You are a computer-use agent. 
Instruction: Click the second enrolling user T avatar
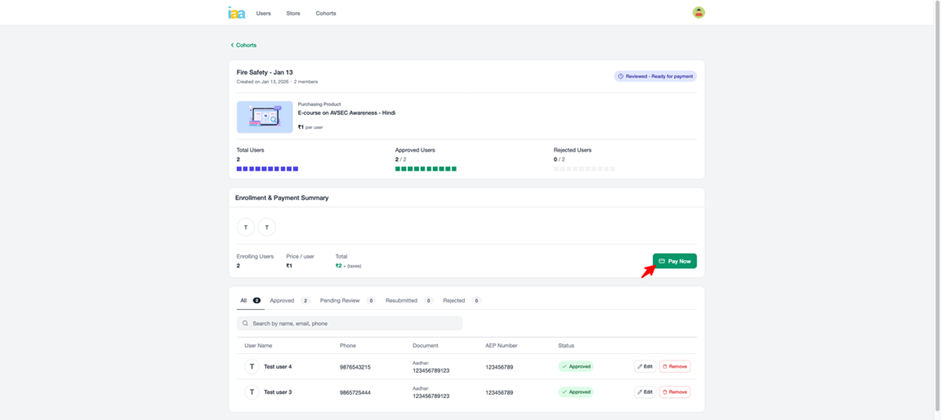[x=267, y=227]
